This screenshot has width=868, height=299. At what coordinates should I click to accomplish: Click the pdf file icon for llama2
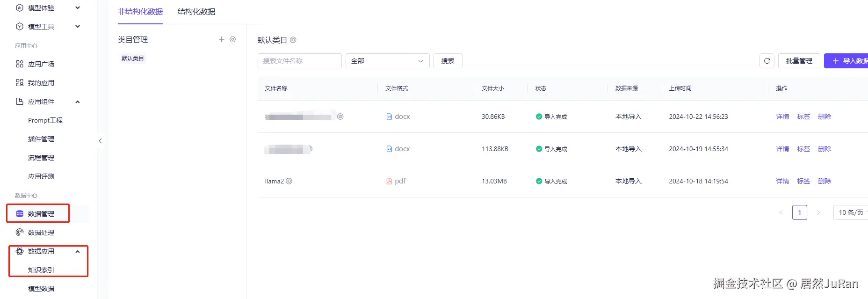tap(389, 181)
